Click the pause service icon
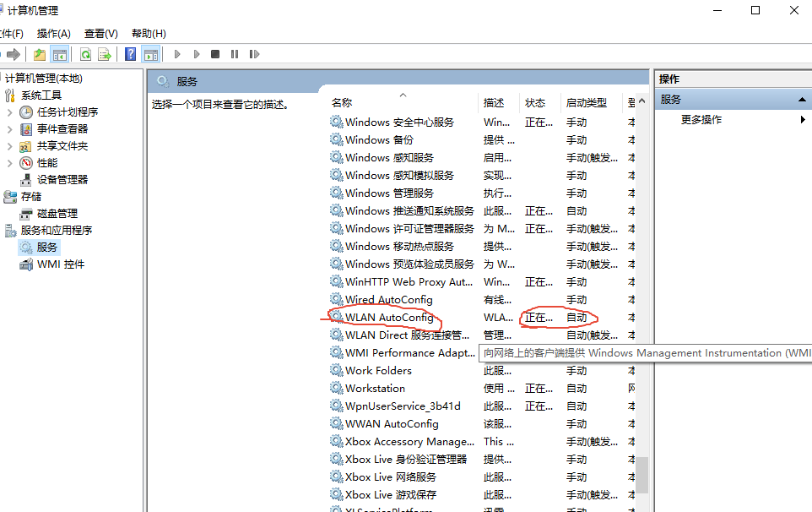This screenshot has width=812, height=512. pos(235,54)
